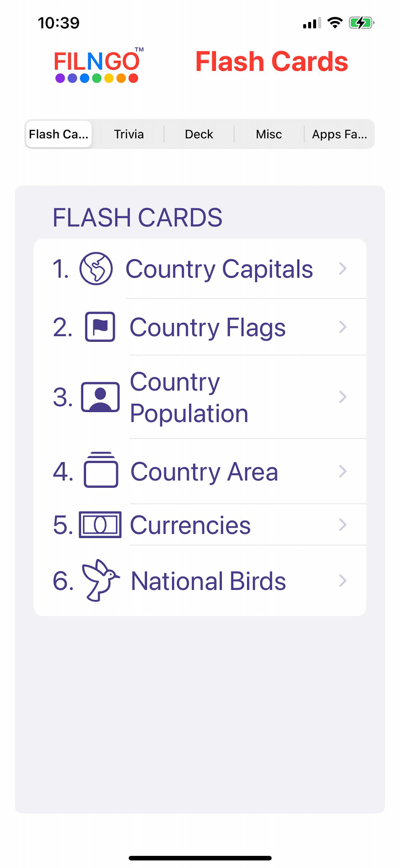Viewport: 400px width, 868px height.
Task: Open Country Capitals via its chevron
Action: point(342,269)
